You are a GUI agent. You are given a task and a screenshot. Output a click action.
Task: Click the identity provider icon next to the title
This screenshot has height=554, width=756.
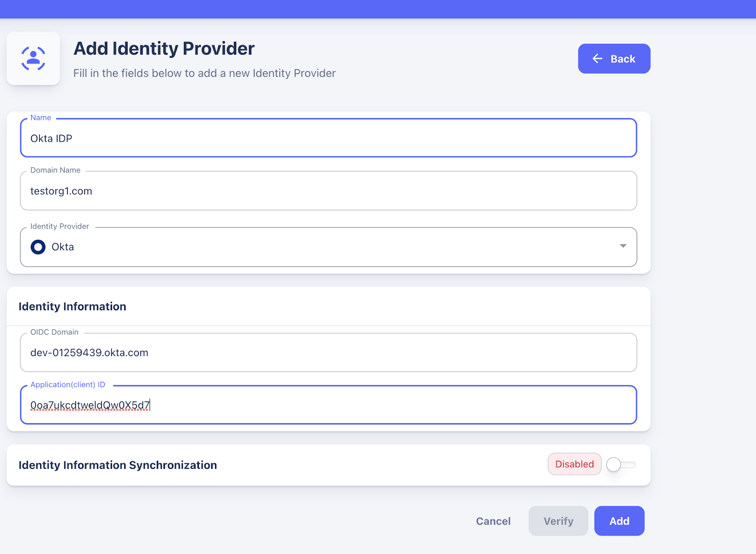coord(33,58)
